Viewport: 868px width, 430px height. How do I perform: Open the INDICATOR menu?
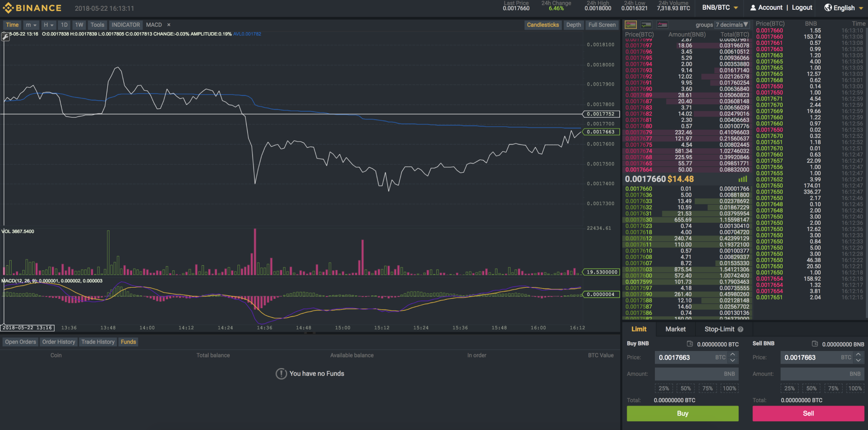click(x=126, y=25)
